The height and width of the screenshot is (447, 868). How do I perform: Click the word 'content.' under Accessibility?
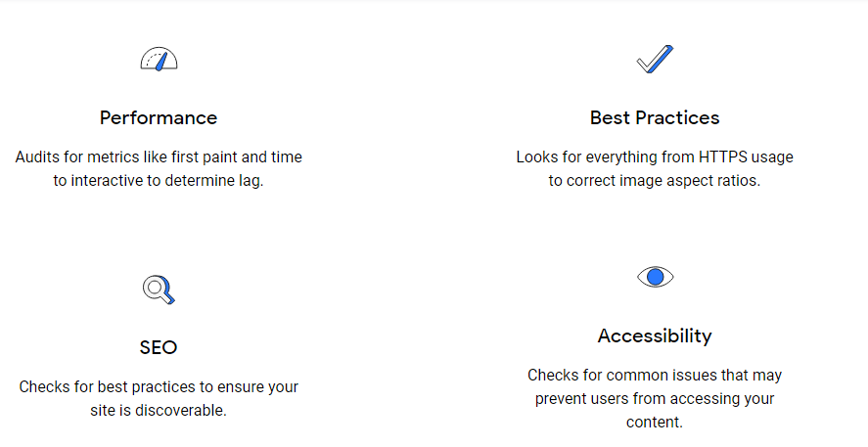tap(655, 423)
